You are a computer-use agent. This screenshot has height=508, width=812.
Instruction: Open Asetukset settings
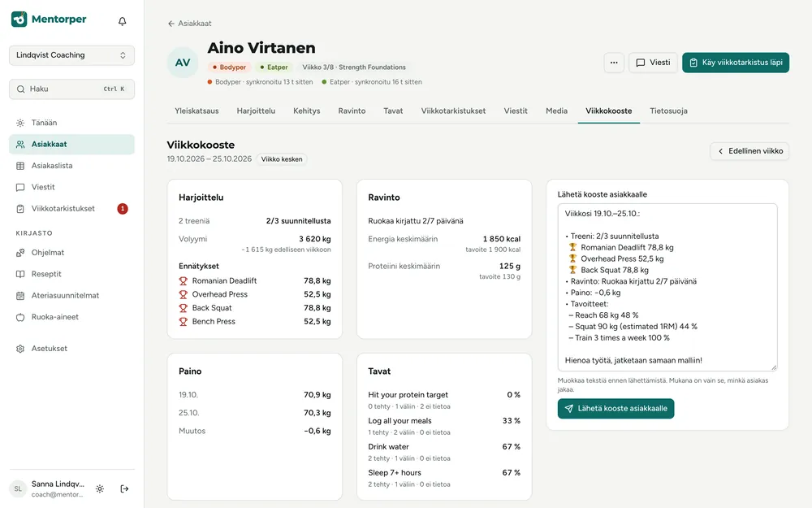pyautogui.click(x=71, y=349)
